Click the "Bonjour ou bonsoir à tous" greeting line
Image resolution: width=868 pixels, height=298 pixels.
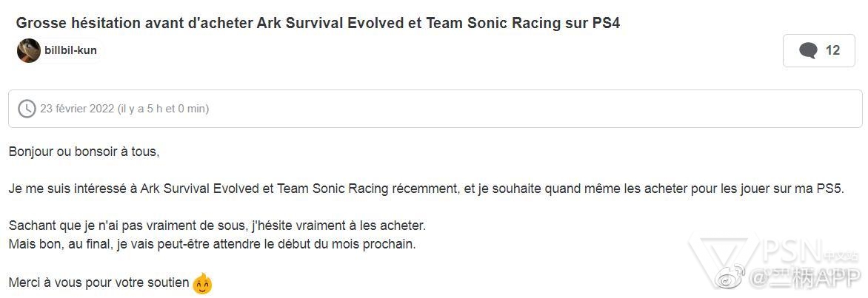[x=84, y=152]
